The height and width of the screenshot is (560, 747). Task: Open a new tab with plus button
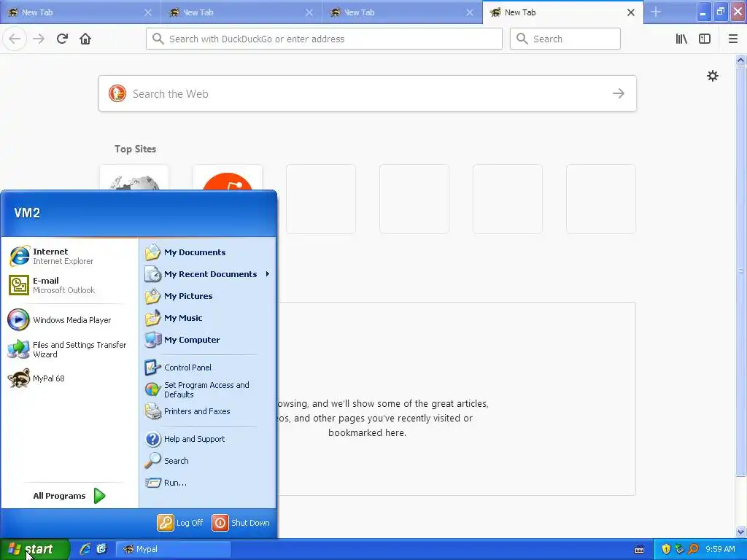pos(656,12)
